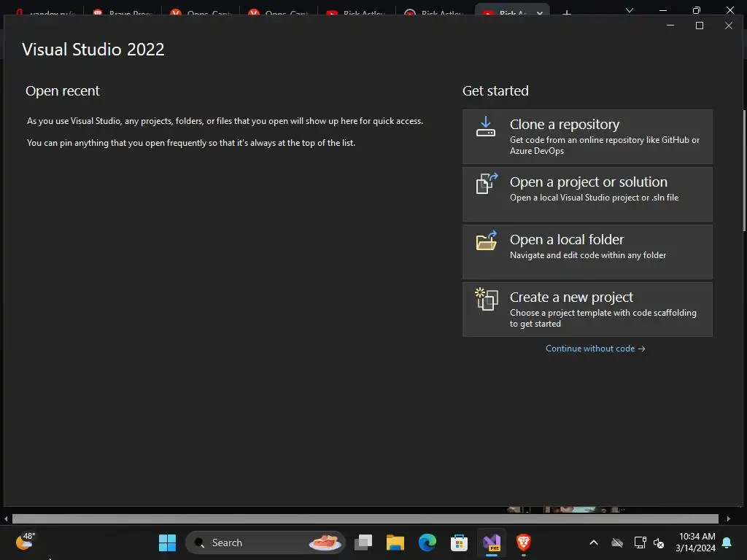Viewport: 747px width, 560px height.
Task: Open Microsoft Store from the taskbar
Action: [x=459, y=542]
